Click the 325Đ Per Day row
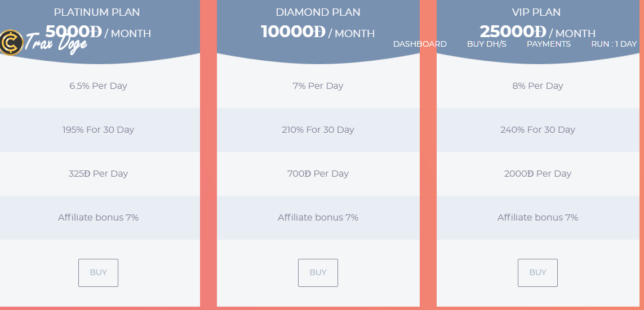 (98, 174)
